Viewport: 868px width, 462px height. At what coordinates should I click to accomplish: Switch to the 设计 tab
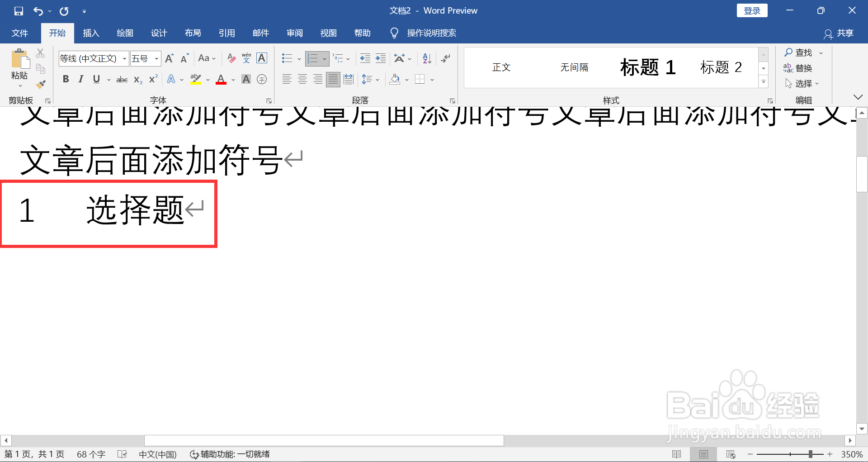[x=159, y=33]
